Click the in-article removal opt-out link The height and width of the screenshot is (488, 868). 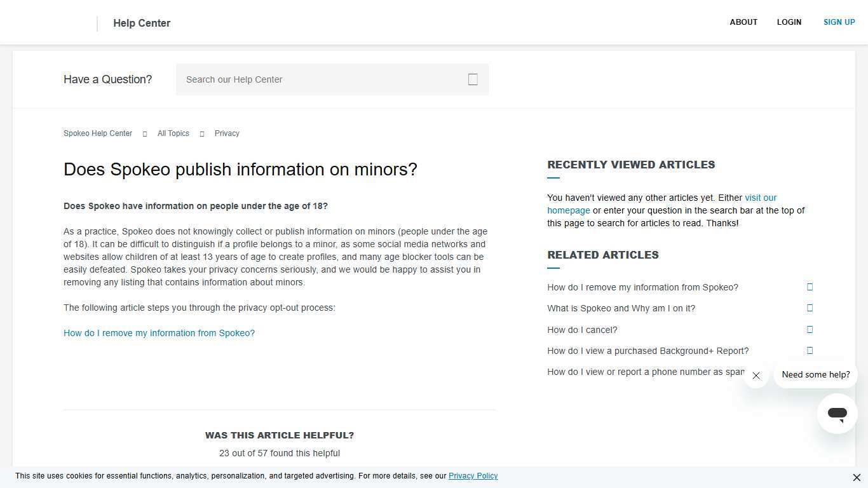pos(159,332)
